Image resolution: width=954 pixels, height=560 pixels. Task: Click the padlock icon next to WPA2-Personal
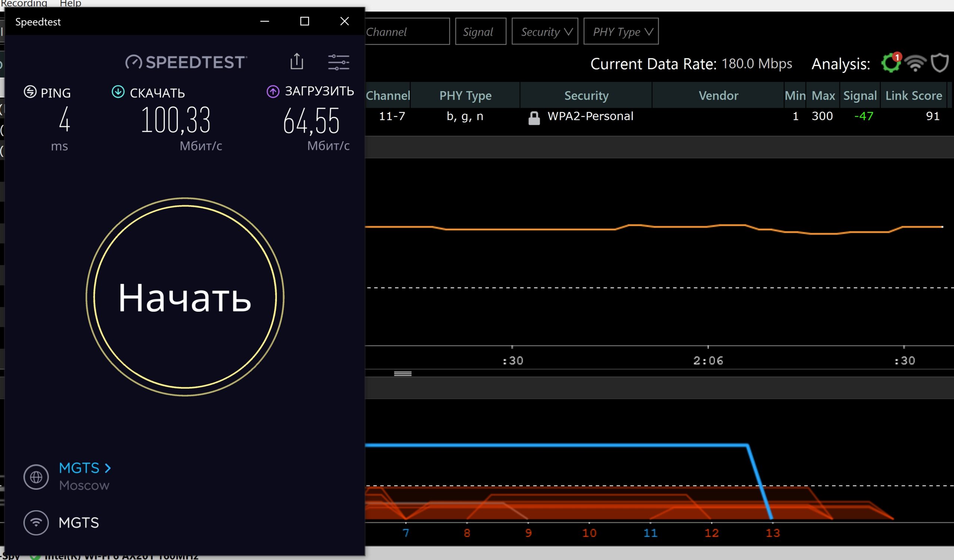(x=534, y=118)
